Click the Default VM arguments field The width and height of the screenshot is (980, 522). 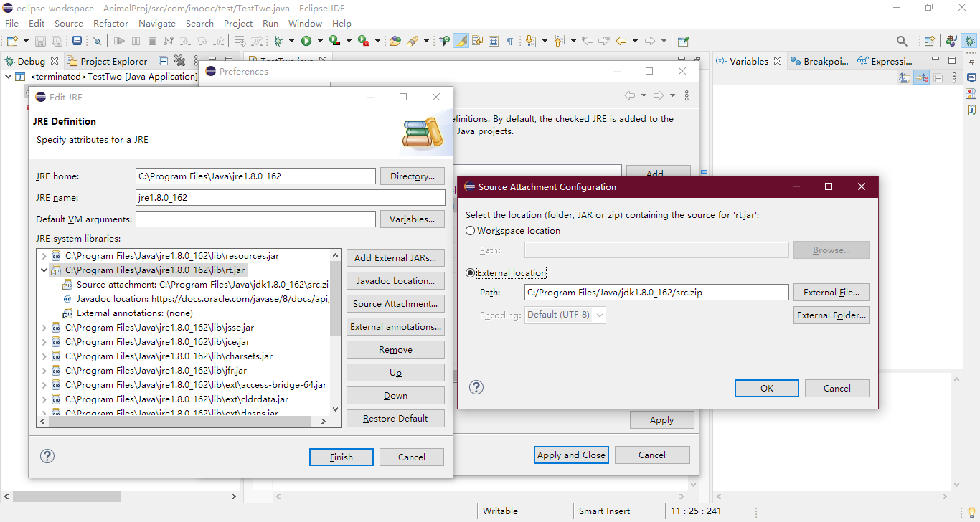tap(255, 219)
